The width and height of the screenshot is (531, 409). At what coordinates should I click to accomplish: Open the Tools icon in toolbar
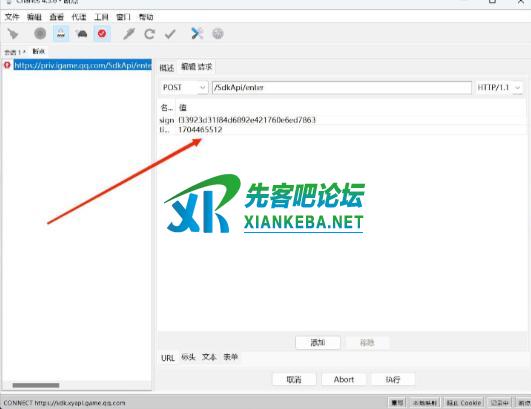(x=197, y=33)
